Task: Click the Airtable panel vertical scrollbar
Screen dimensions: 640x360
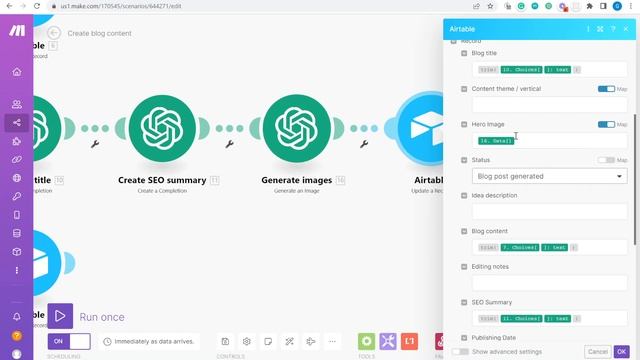Action: click(634, 180)
